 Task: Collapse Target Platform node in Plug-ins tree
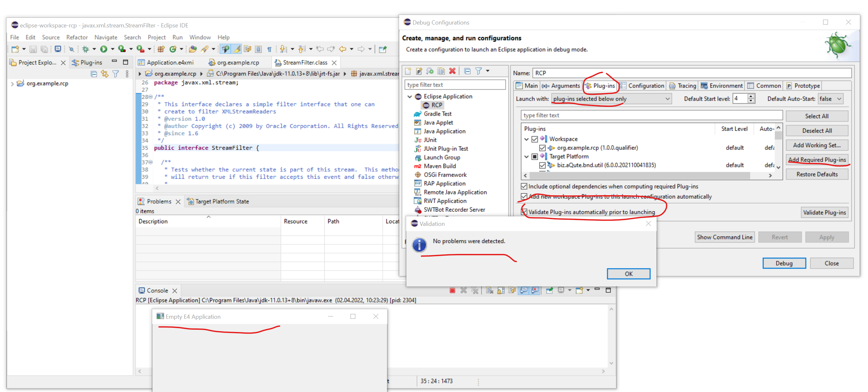(526, 156)
